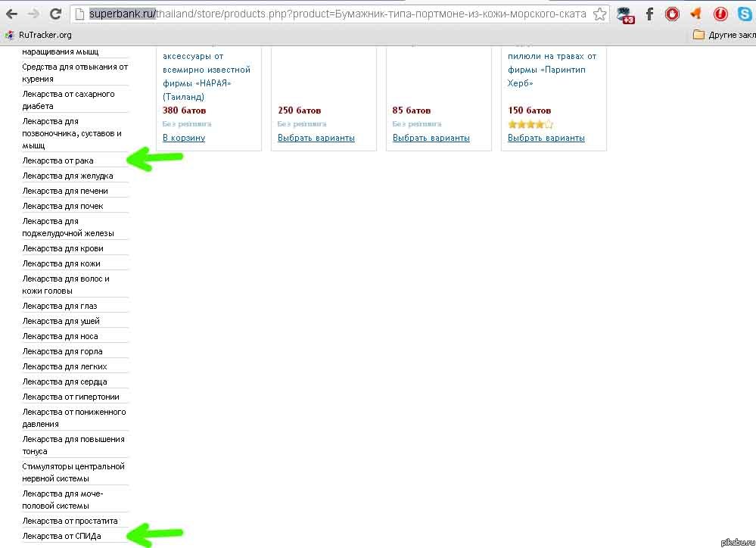The image size is (756, 548).
Task: Open 'Лекарства от простатита' category
Action: [x=70, y=521]
